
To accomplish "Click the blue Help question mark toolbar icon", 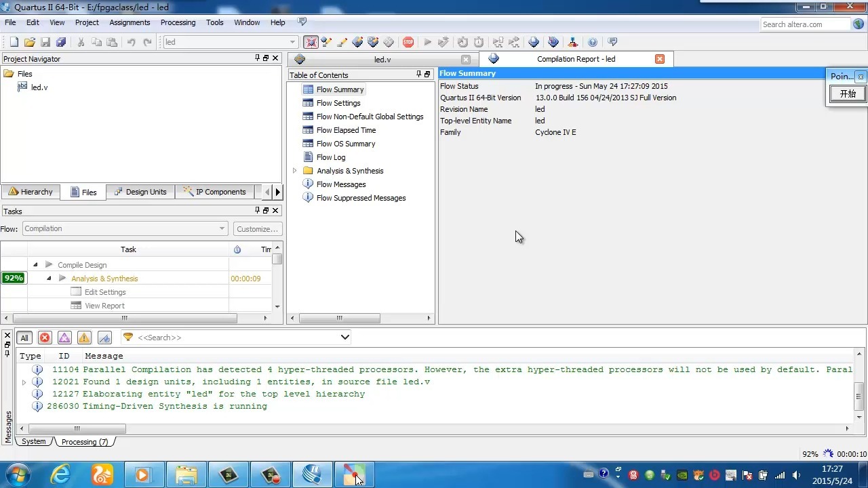I will click(x=593, y=42).
